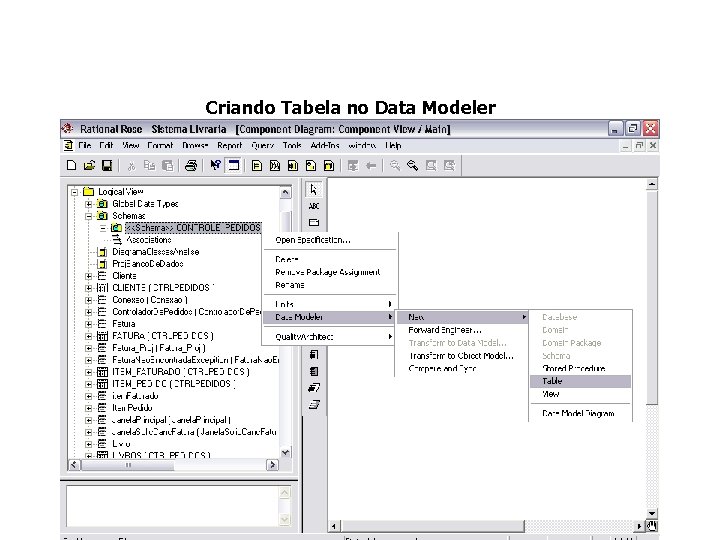Open the Help menu
Image resolution: width=720 pixels, height=540 pixels.
[393, 146]
